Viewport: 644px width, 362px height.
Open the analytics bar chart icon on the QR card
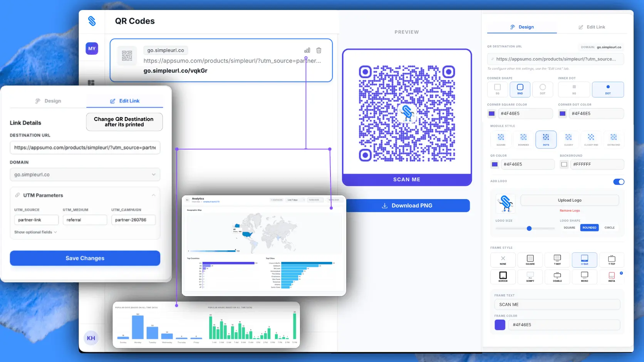[307, 50]
